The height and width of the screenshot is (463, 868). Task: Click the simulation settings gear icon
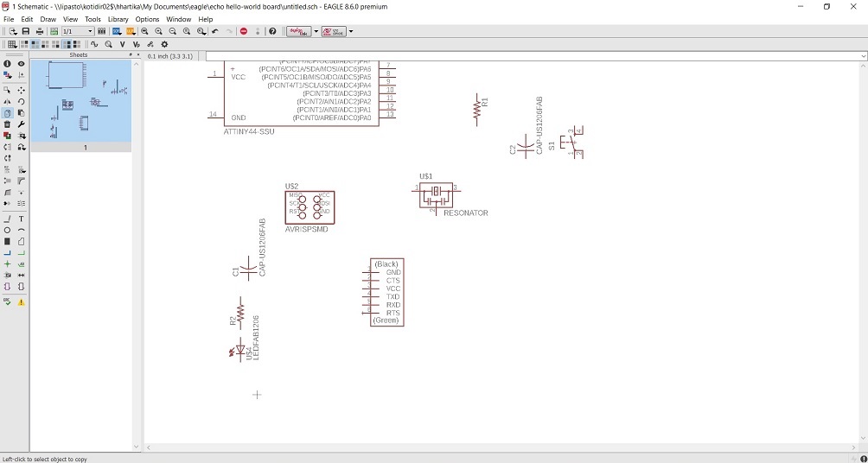164,44
